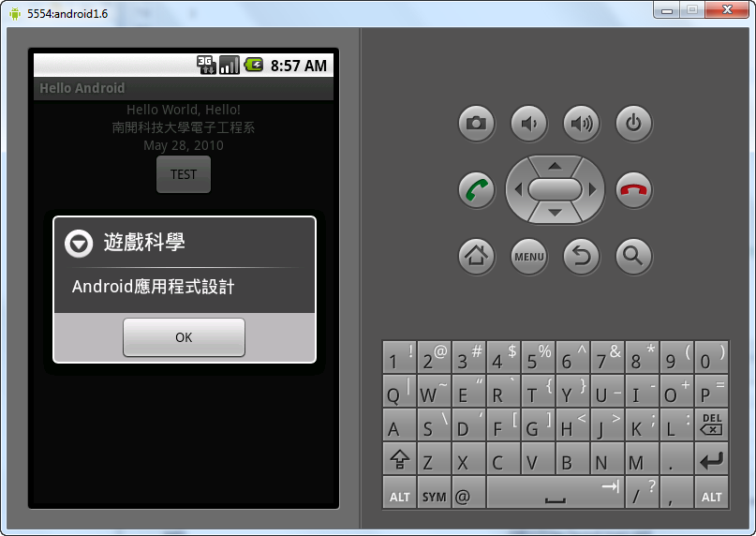Screen dimensions: 756x536
Task: Click the T key
Action: pyautogui.click(x=538, y=391)
